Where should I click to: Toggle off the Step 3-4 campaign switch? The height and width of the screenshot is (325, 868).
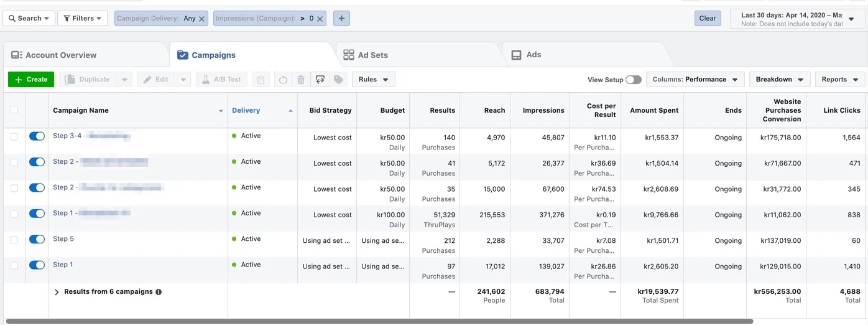(37, 136)
